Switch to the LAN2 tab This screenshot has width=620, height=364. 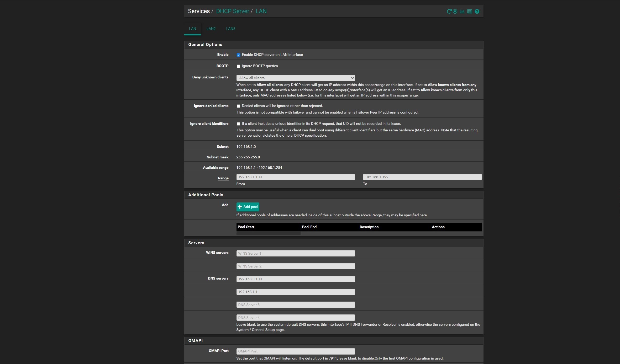point(211,29)
